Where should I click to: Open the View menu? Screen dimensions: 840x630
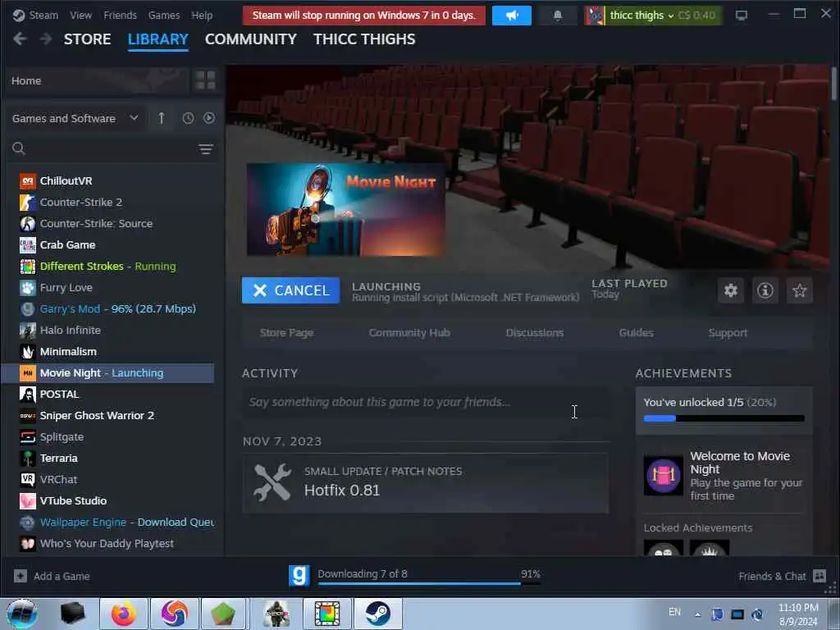point(80,16)
